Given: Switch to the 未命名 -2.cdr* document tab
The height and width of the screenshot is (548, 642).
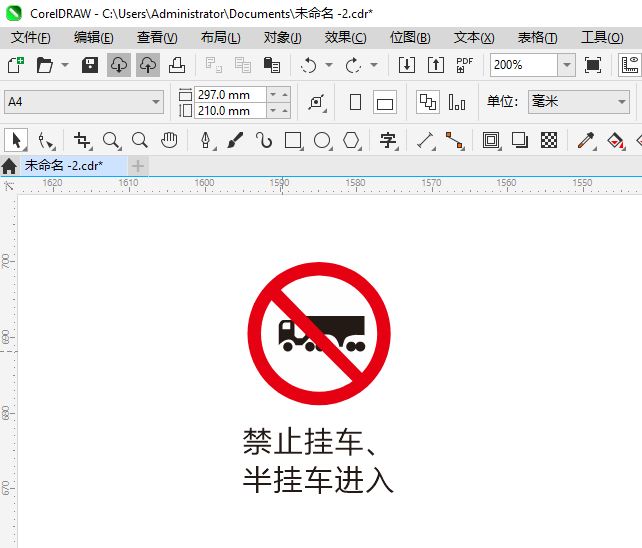Looking at the screenshot, I should point(74,166).
